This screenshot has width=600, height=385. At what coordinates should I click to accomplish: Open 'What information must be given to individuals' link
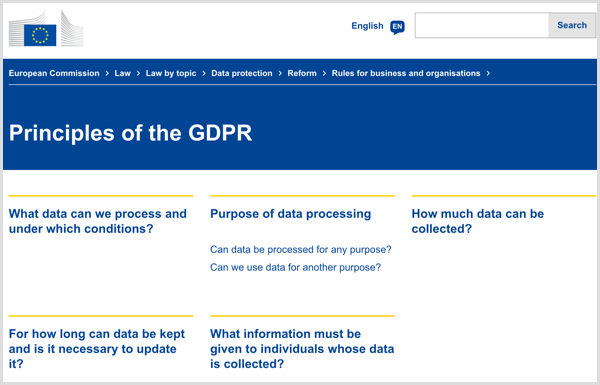click(x=302, y=349)
